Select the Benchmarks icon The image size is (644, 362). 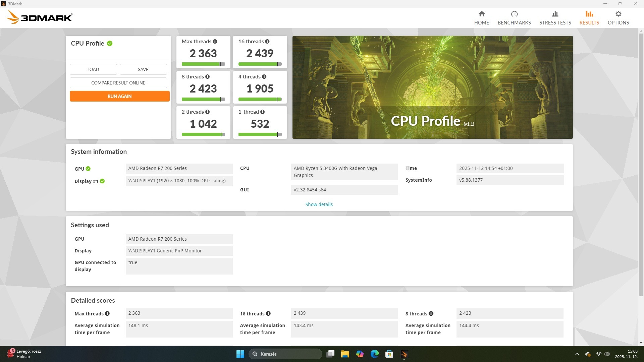[514, 14]
